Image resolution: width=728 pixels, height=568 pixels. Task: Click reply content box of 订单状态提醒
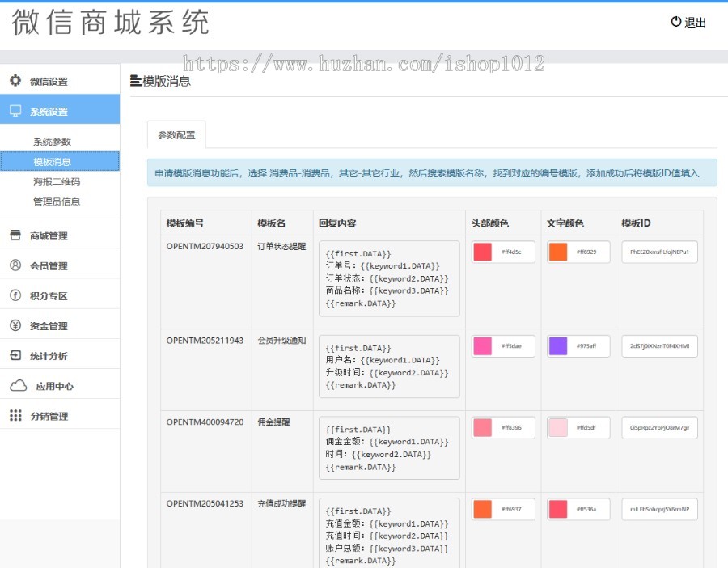pos(389,278)
